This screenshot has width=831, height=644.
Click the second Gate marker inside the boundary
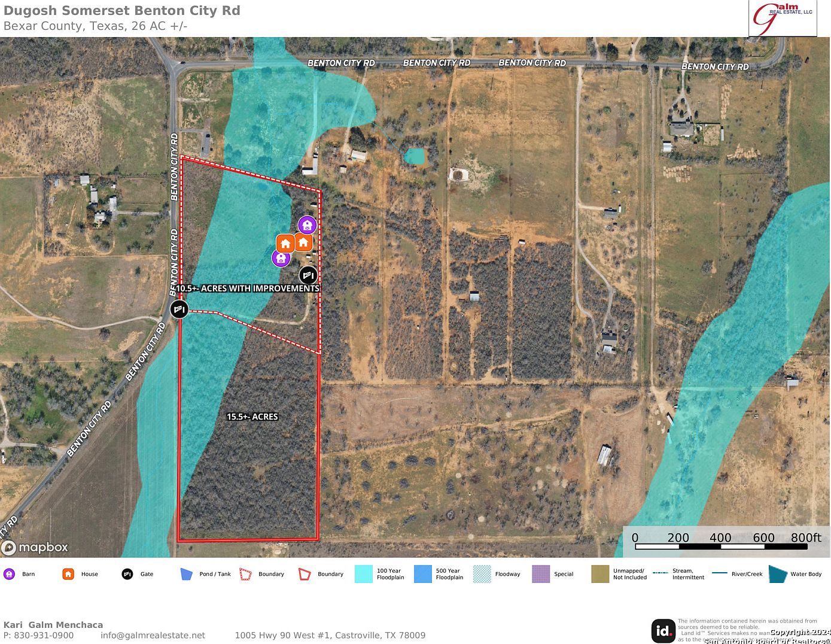[308, 275]
